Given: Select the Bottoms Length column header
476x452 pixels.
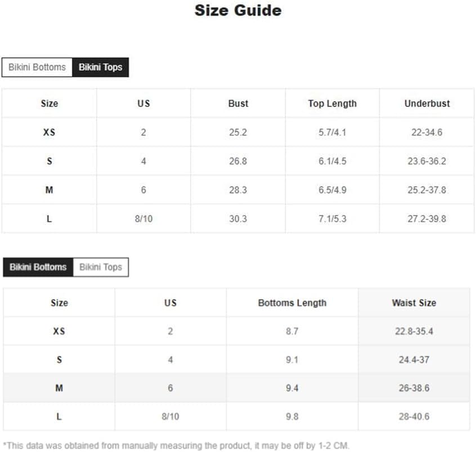Looking at the screenshot, I should pos(292,303).
